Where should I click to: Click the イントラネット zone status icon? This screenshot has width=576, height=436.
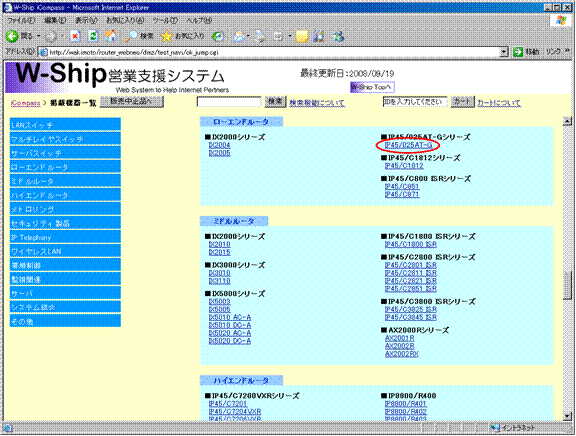click(495, 428)
